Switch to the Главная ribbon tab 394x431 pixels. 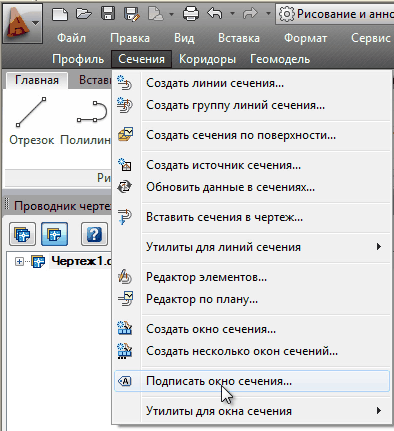click(37, 80)
